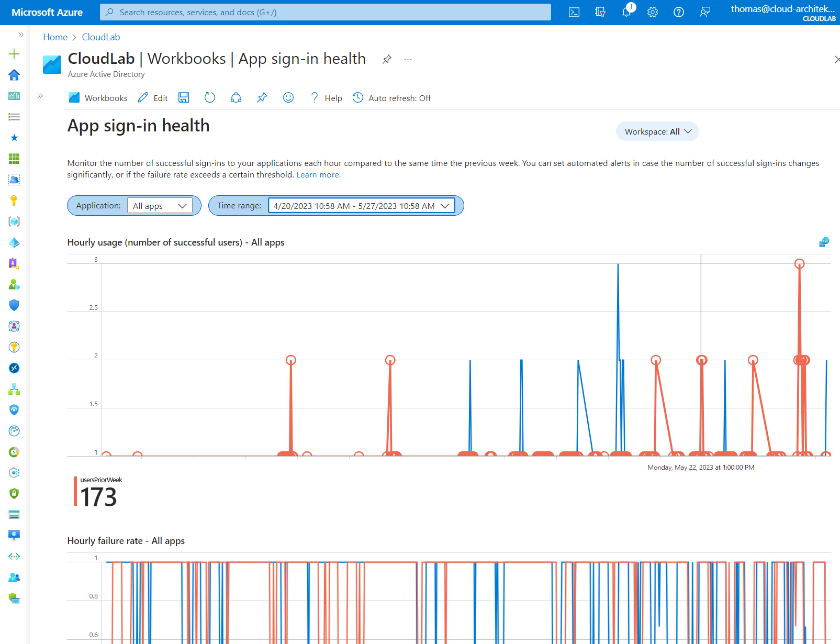This screenshot has height=644, width=840.
Task: Pin workbook toolbar pin icon
Action: [x=262, y=97]
